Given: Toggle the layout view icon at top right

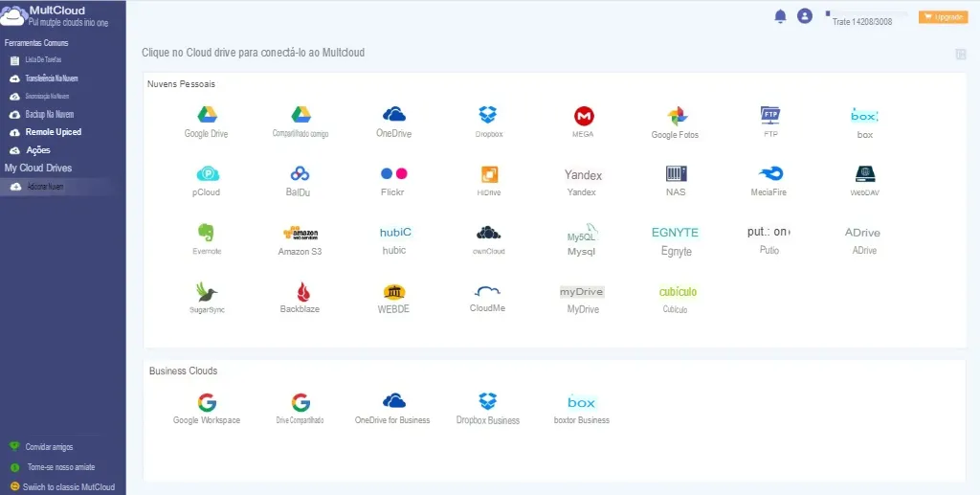Looking at the screenshot, I should click(961, 55).
